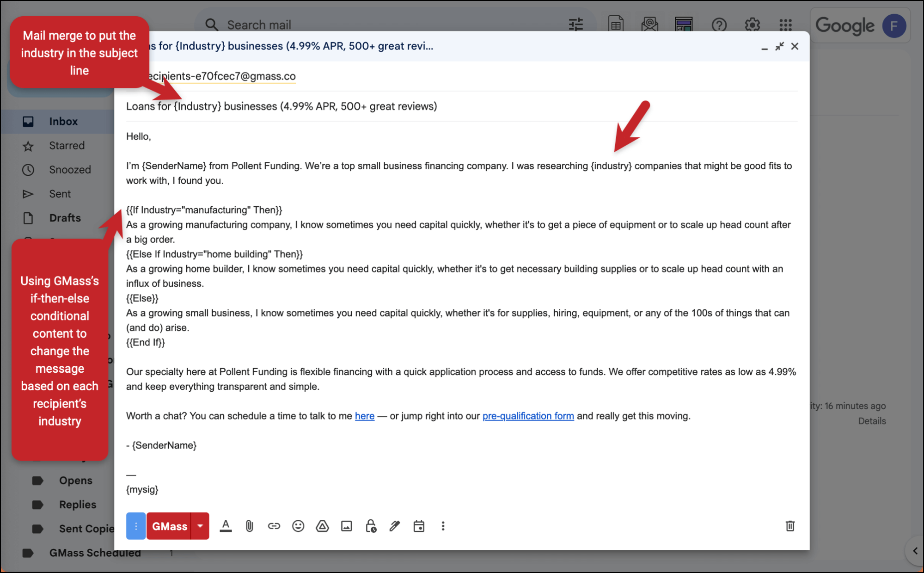
Task: Toggle confidential mode lock icon
Action: [371, 526]
